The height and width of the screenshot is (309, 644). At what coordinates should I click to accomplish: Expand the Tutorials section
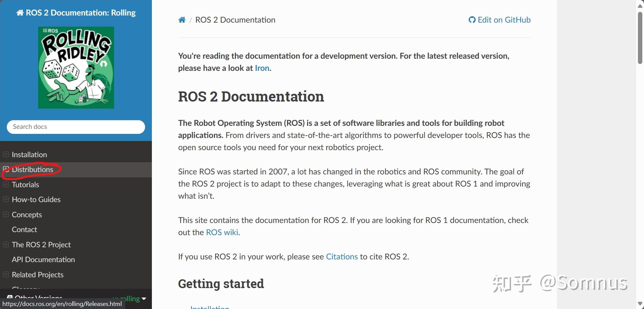(x=5, y=185)
